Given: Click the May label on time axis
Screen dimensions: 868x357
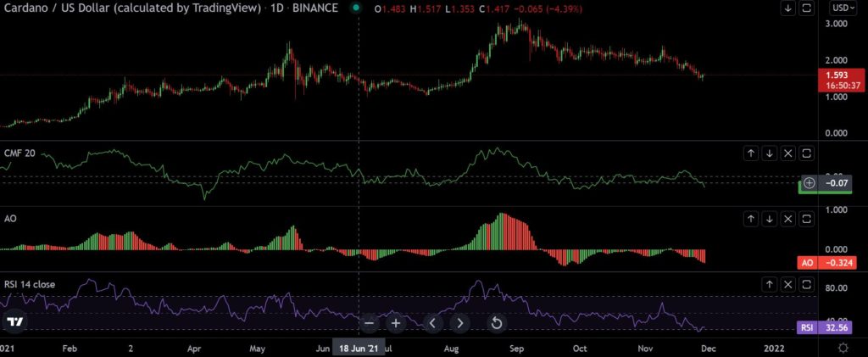Looking at the screenshot, I should [x=258, y=349].
